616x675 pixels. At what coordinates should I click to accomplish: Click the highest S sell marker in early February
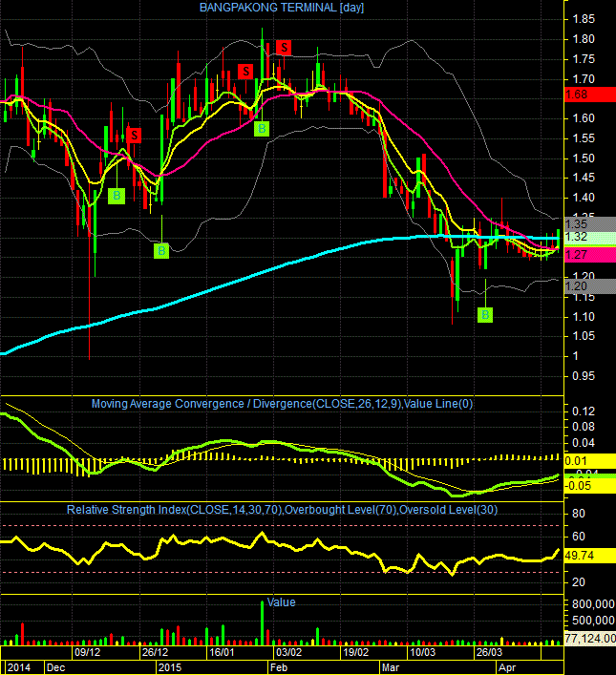coord(284,48)
